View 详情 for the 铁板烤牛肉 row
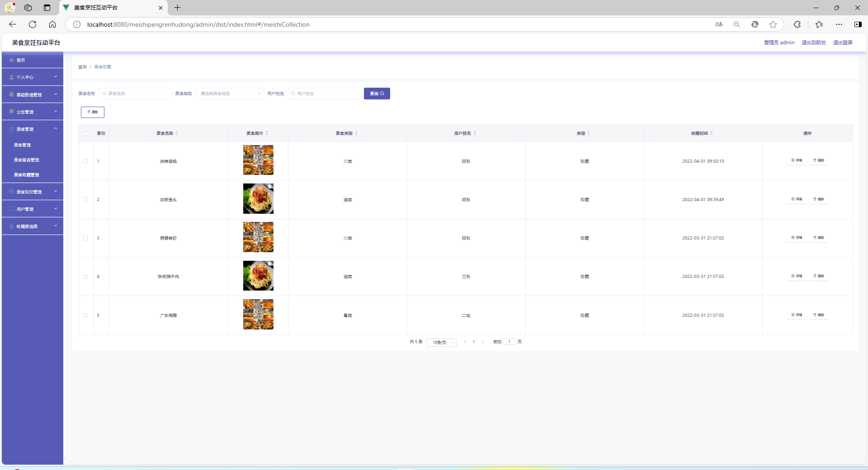The width and height of the screenshot is (868, 470). (797, 276)
